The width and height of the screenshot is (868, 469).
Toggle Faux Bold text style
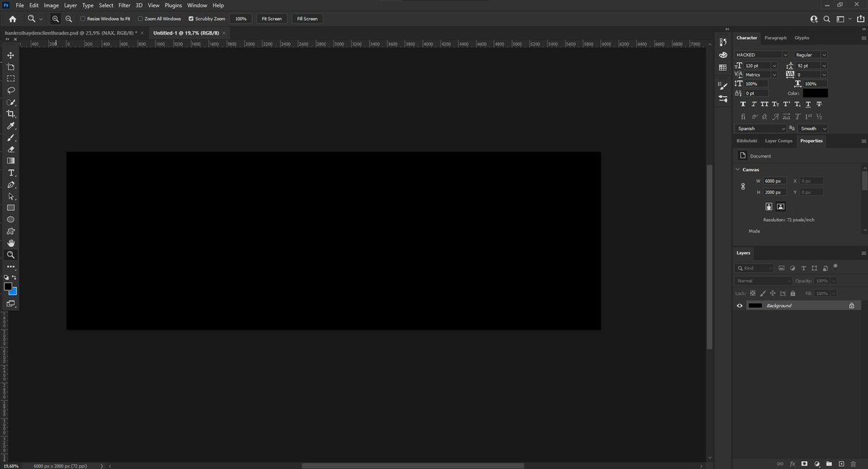point(743,104)
